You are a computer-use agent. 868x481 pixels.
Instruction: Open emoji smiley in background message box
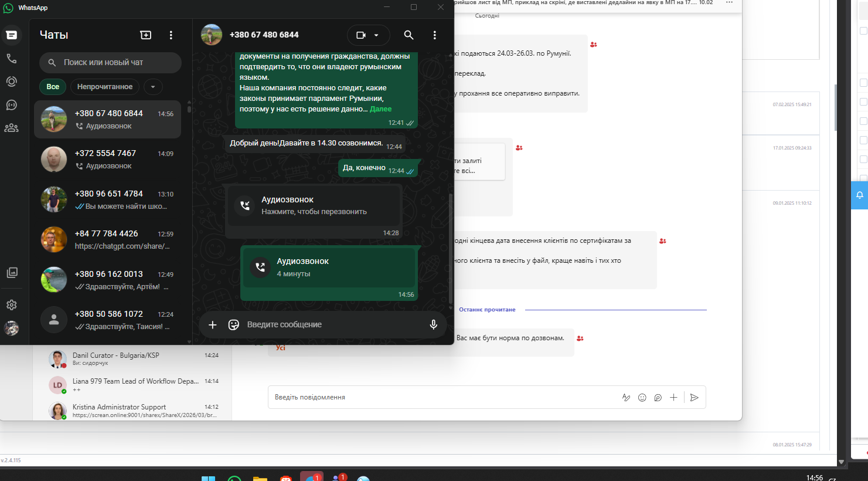[642, 398]
